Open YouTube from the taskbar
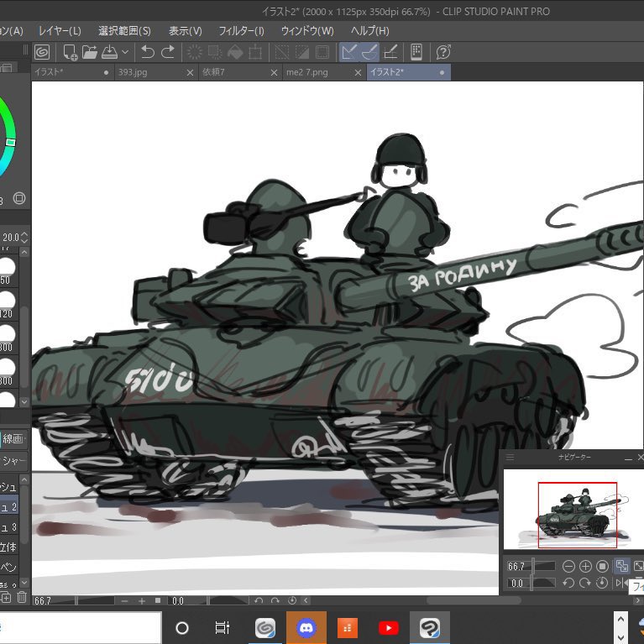Image resolution: width=644 pixels, height=644 pixels. 389,628
